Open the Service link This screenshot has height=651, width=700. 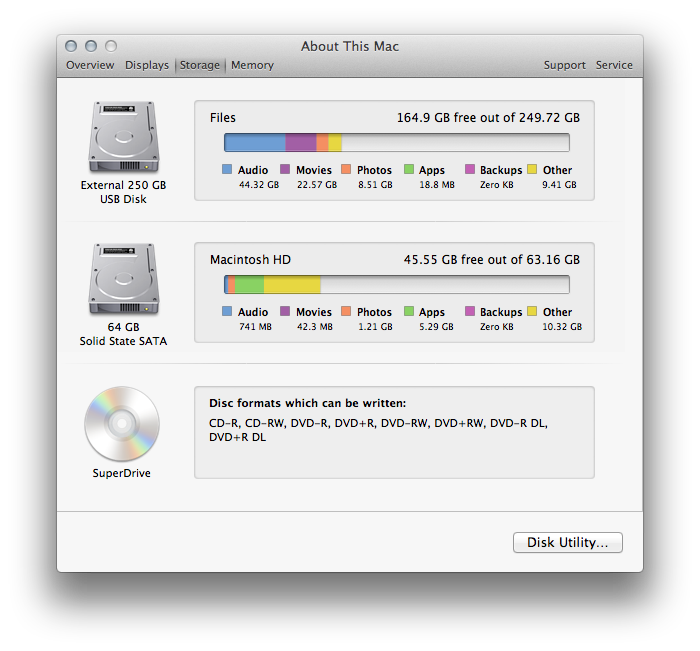point(614,65)
